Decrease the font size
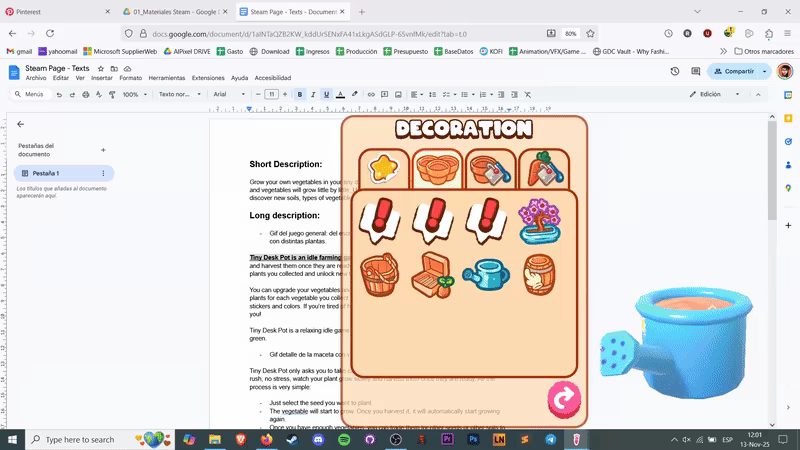 (258, 94)
